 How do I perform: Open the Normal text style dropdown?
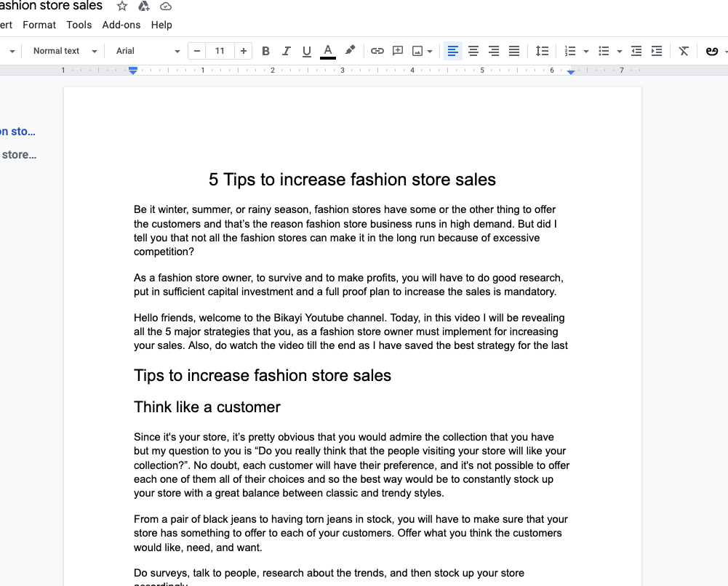(x=65, y=51)
